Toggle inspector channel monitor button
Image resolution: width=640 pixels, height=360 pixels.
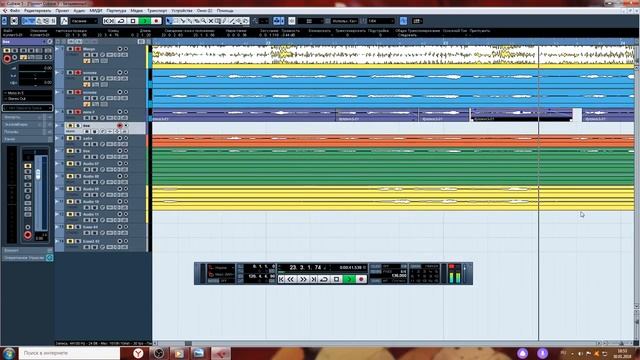pos(28,227)
